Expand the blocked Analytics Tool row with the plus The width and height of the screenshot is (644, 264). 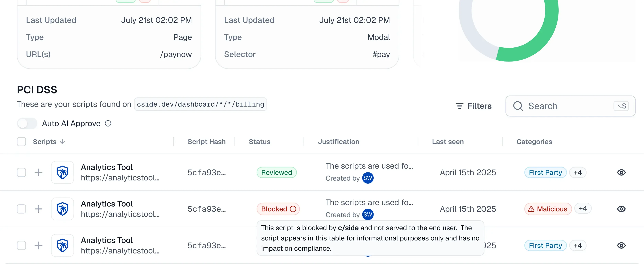[39, 209]
